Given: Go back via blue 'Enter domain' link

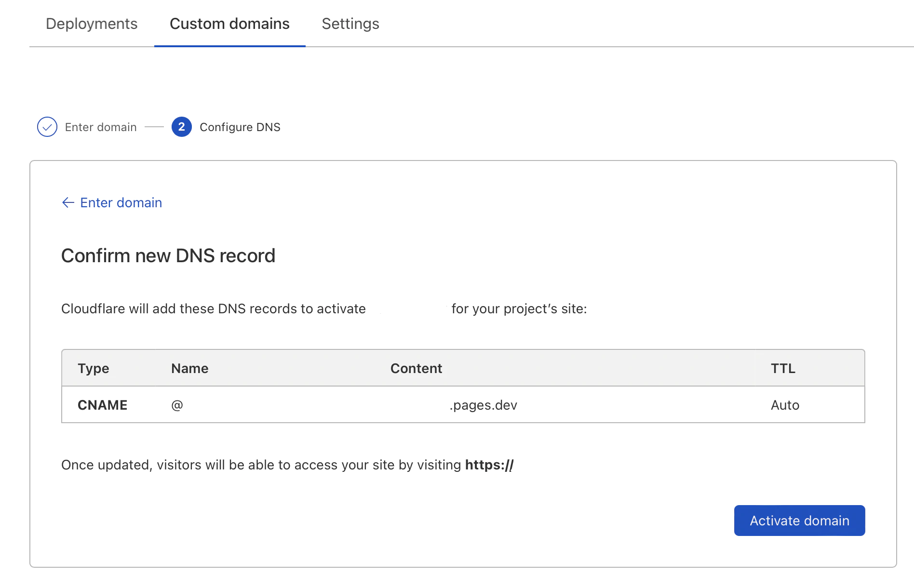Looking at the screenshot, I should pyautogui.click(x=121, y=202).
